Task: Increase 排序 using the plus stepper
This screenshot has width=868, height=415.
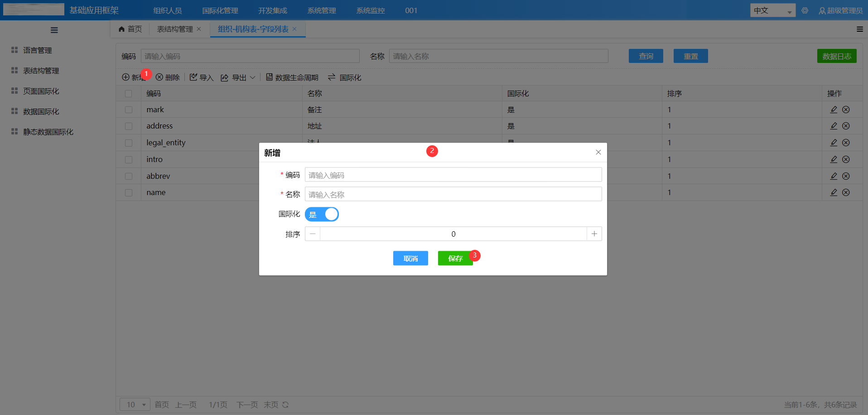Action: (594, 234)
